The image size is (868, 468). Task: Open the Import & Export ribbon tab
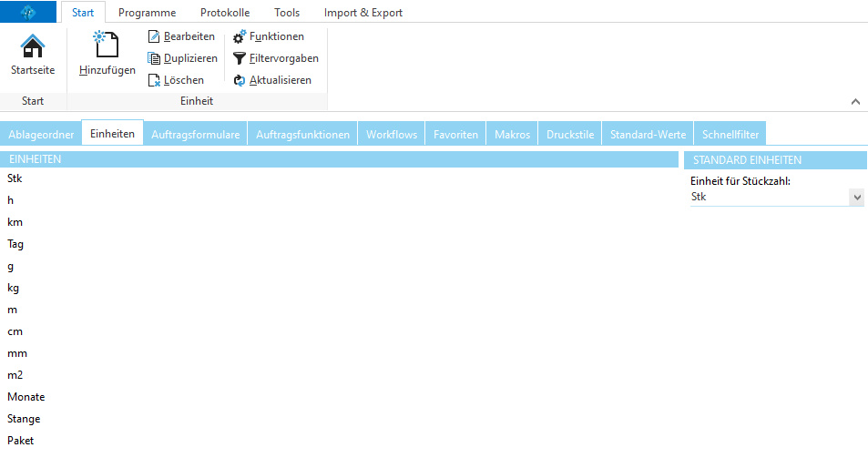point(363,13)
